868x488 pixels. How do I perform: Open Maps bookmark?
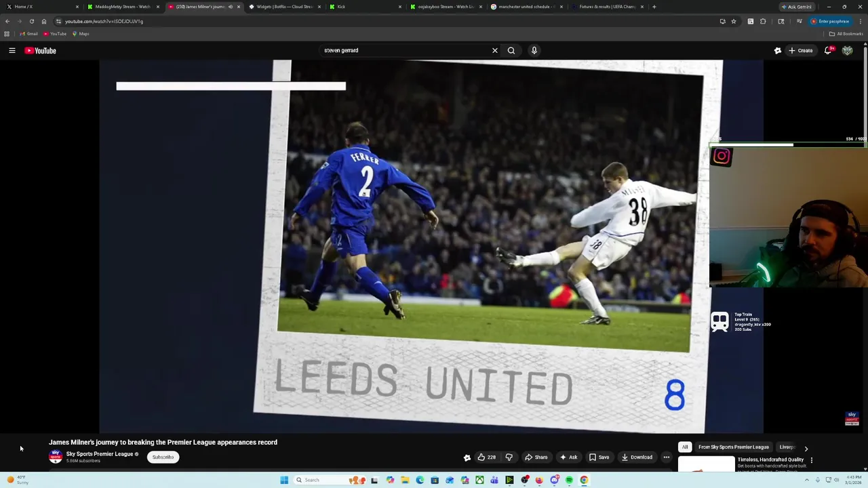pos(81,34)
